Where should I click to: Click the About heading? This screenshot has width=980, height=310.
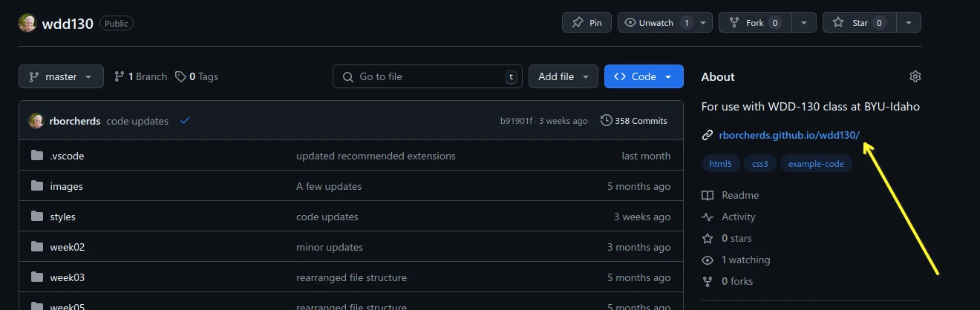click(x=718, y=76)
